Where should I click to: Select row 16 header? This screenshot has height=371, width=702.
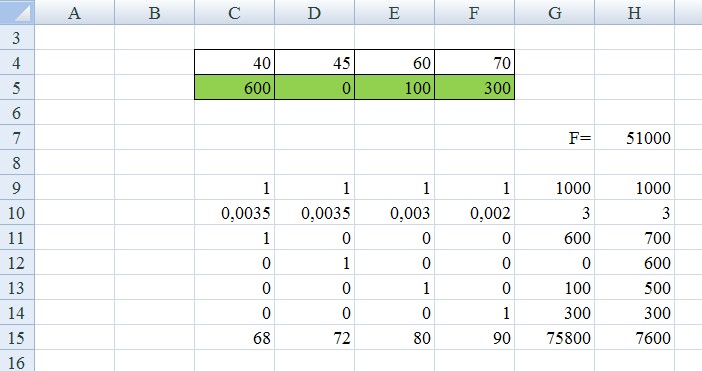click(x=17, y=361)
